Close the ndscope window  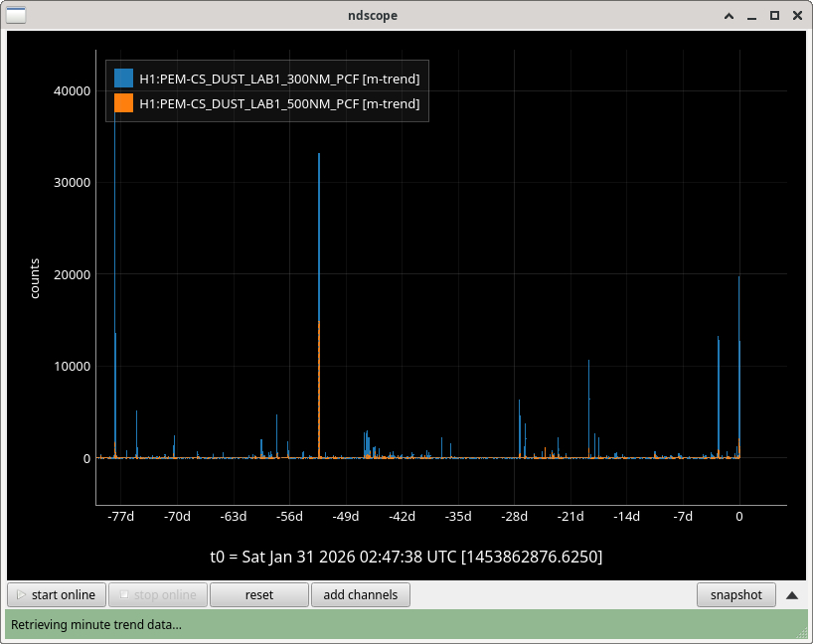click(x=795, y=16)
